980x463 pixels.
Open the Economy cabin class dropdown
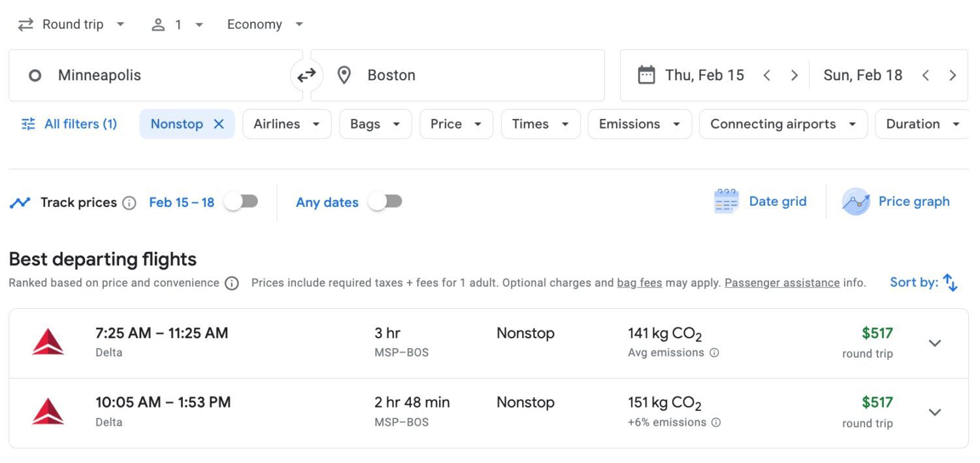(264, 24)
